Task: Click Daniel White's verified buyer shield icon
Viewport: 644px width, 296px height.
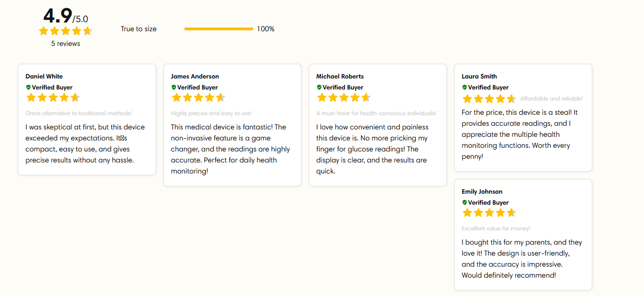Action: click(28, 87)
